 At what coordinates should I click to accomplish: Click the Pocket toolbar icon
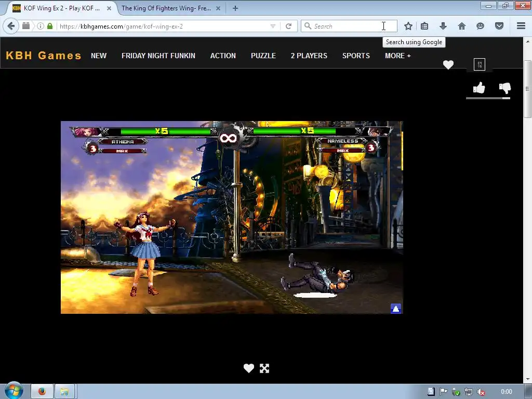(499, 26)
